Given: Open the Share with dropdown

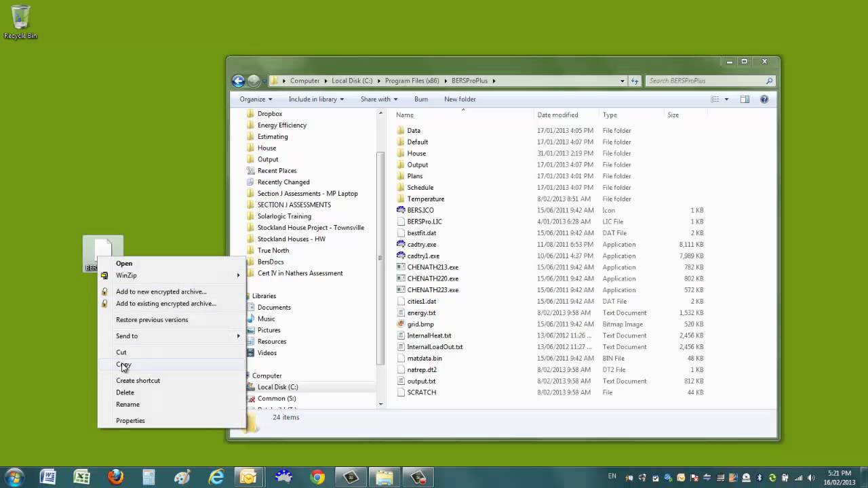Looking at the screenshot, I should (x=379, y=99).
